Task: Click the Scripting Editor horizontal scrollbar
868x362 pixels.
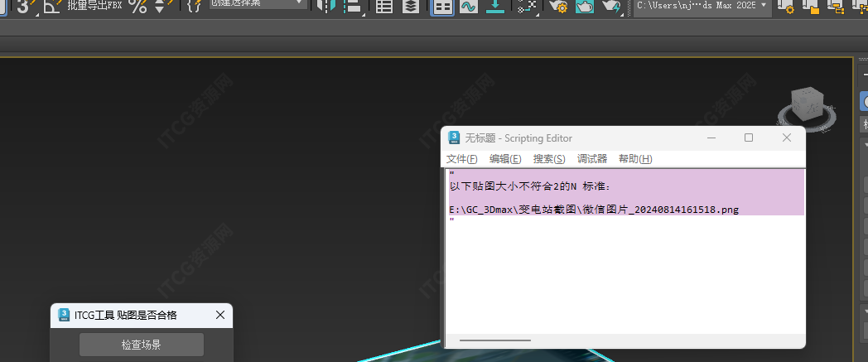Action: click(x=495, y=340)
